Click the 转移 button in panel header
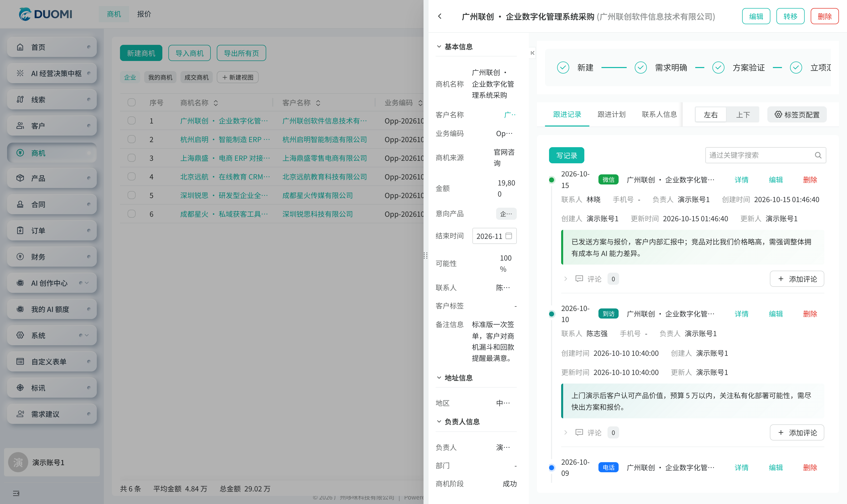The height and width of the screenshot is (504, 847). 790,16
